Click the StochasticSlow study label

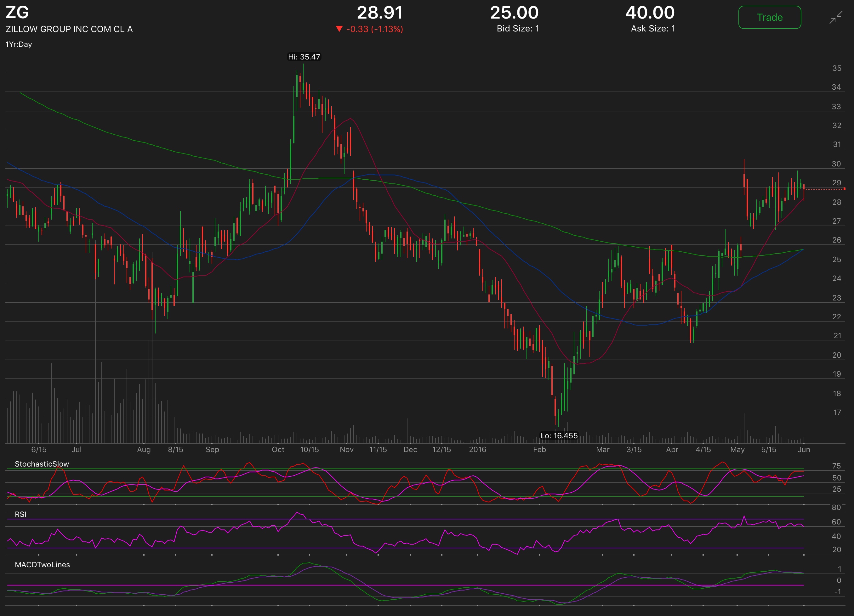tap(42, 464)
